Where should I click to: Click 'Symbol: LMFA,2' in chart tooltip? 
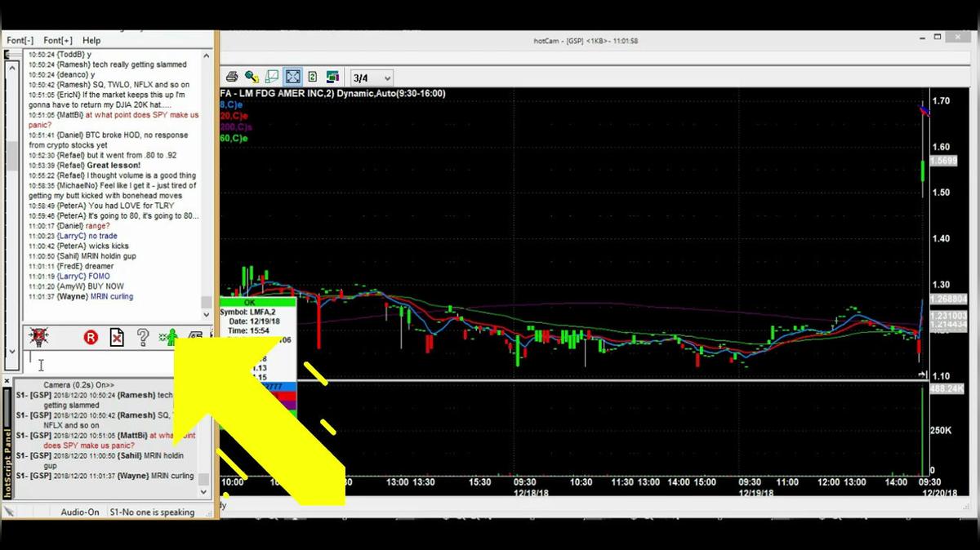(x=247, y=312)
